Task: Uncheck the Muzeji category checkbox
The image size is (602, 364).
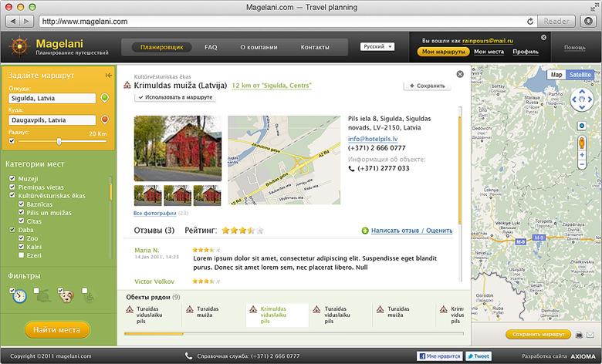Action: [12, 178]
